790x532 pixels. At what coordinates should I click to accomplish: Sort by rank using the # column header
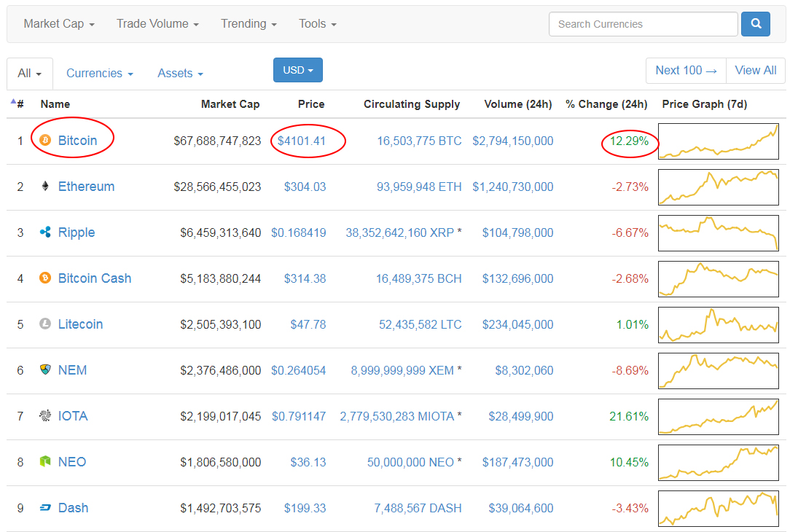pos(17,103)
